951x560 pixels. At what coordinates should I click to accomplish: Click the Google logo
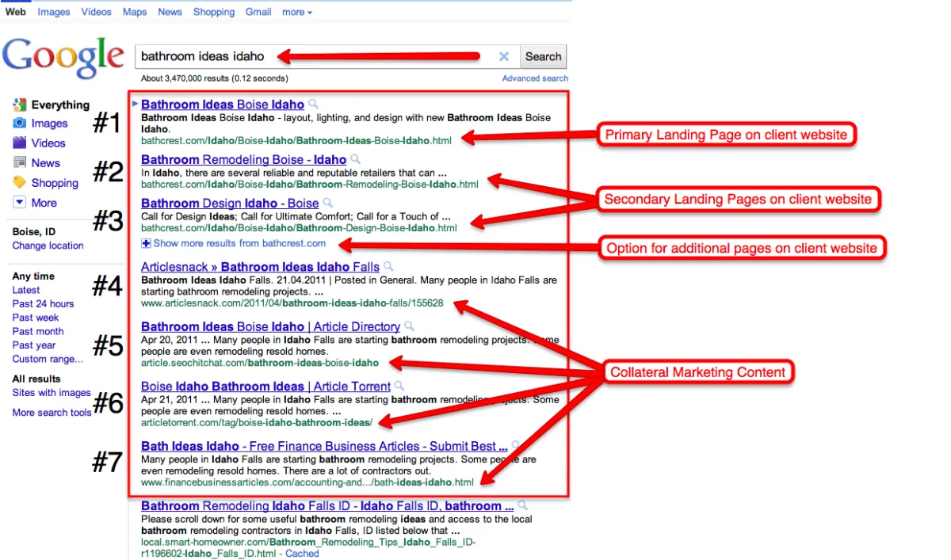(x=63, y=57)
